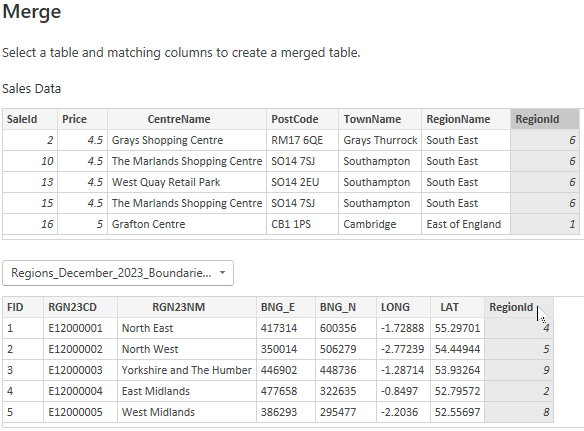This screenshot has width=584, height=431.
Task: Open the Regions_December_2023 table dropdown
Action: coord(118,273)
